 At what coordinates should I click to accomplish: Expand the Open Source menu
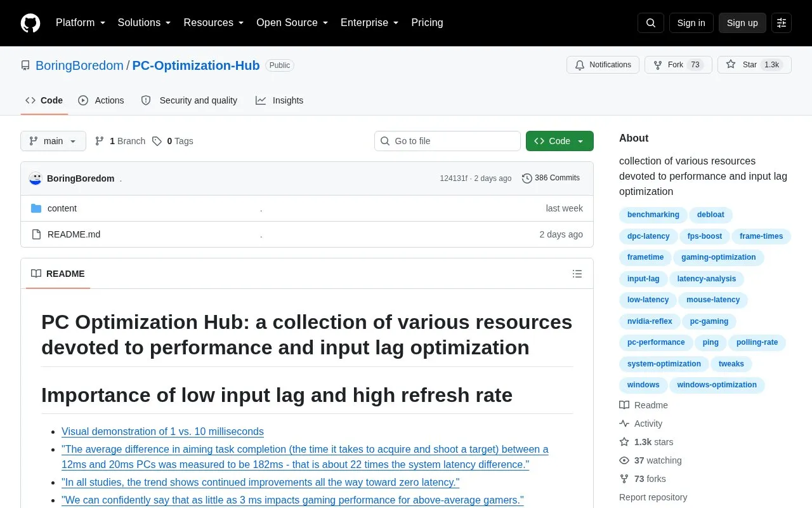tap(292, 23)
